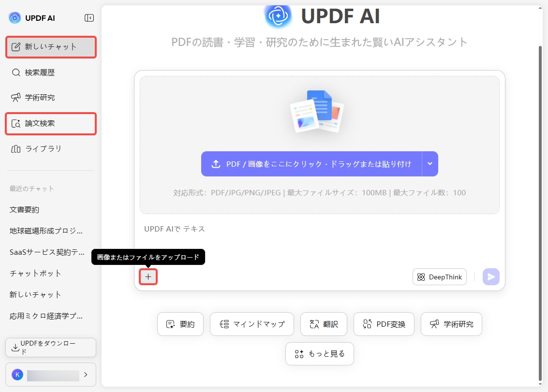Enable DeepThink mode

(439, 276)
